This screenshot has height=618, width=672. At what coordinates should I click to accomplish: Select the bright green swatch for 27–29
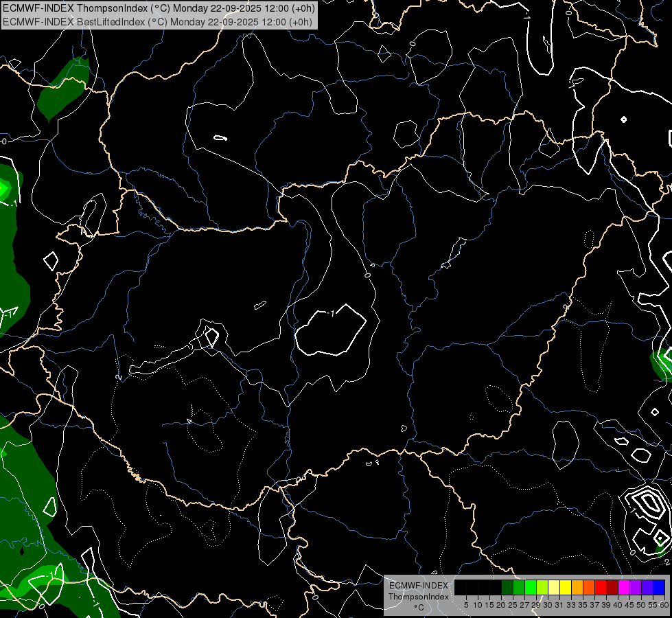[x=531, y=587]
